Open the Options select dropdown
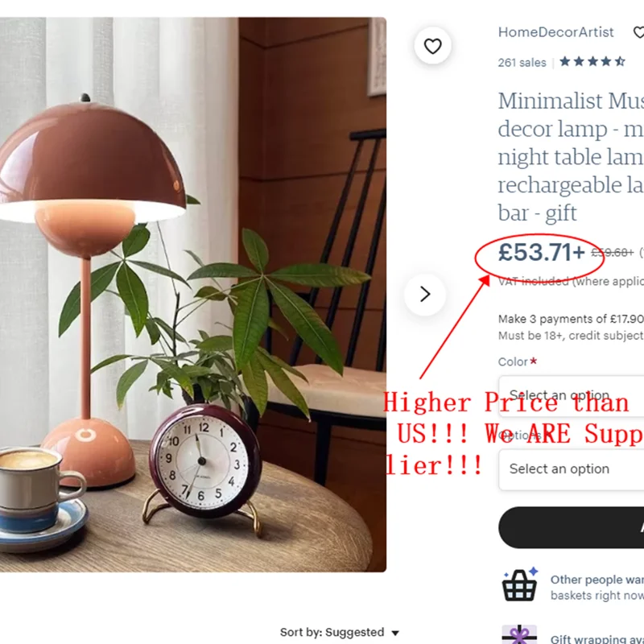Viewport: 644px width, 644px height. click(572, 469)
